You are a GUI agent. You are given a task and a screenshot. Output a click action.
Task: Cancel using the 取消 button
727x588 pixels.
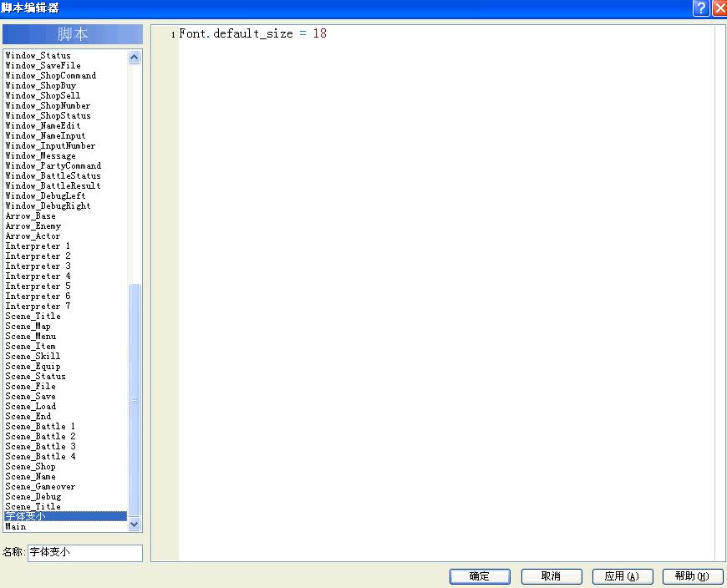(x=551, y=576)
